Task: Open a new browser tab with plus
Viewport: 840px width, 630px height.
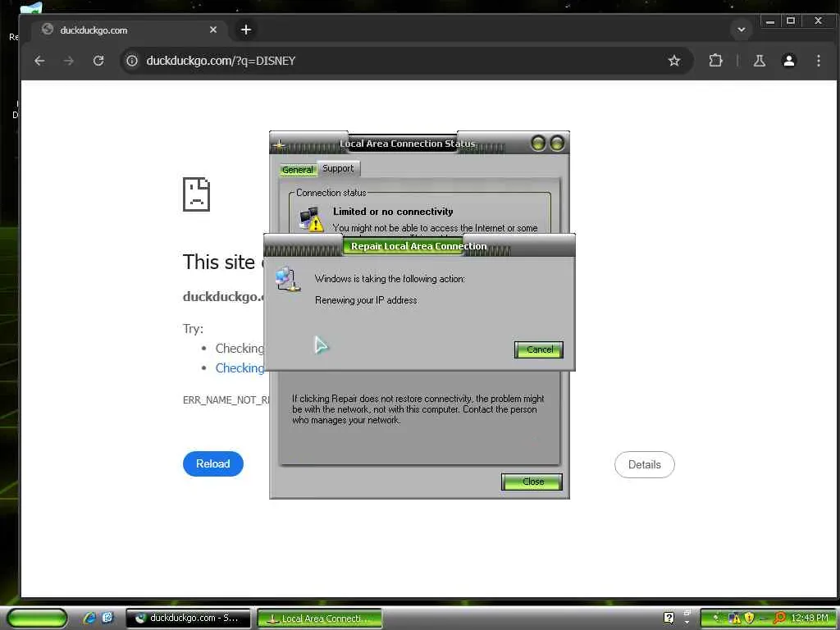Action: 246,30
